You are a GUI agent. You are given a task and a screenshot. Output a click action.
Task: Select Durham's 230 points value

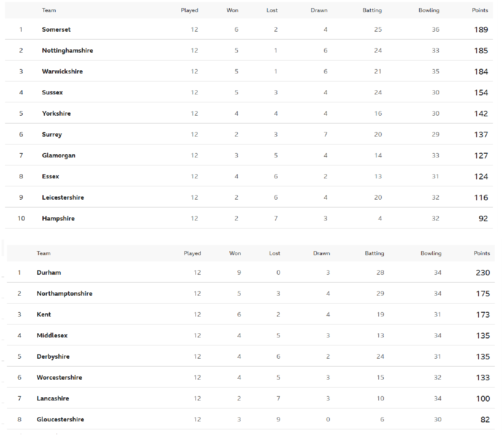pyautogui.click(x=483, y=272)
